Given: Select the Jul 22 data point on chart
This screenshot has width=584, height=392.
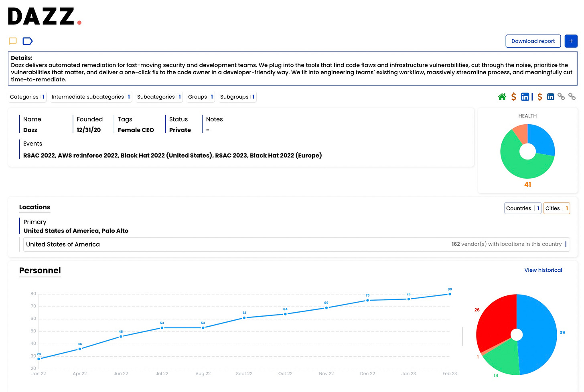Looking at the screenshot, I should pos(162,327).
